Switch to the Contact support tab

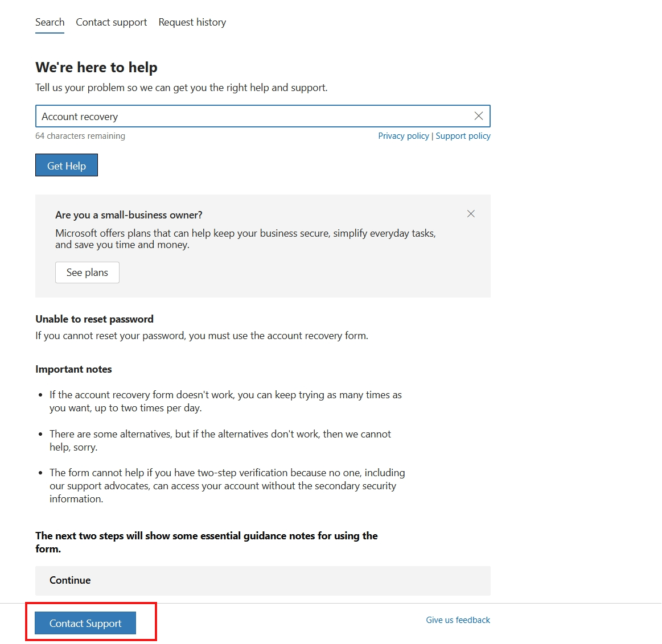(111, 22)
